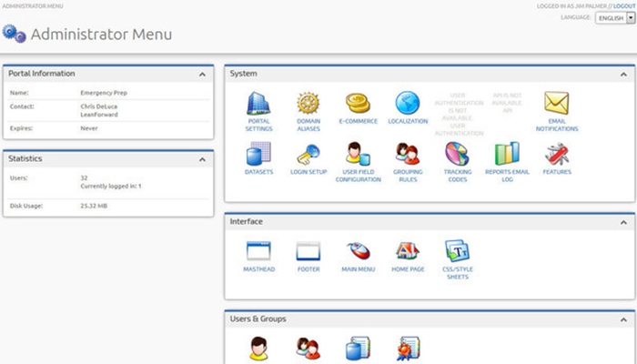Open Domain Aliases wheel icon
Image resolution: width=637 pixels, height=364 pixels.
308,103
